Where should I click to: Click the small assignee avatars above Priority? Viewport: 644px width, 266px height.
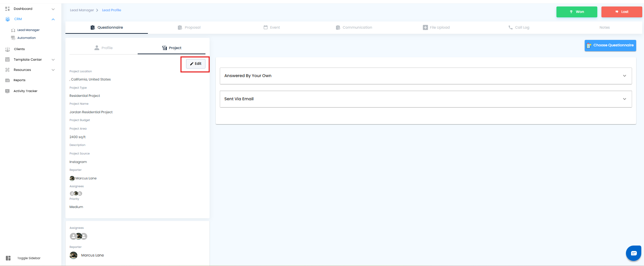[x=76, y=193]
